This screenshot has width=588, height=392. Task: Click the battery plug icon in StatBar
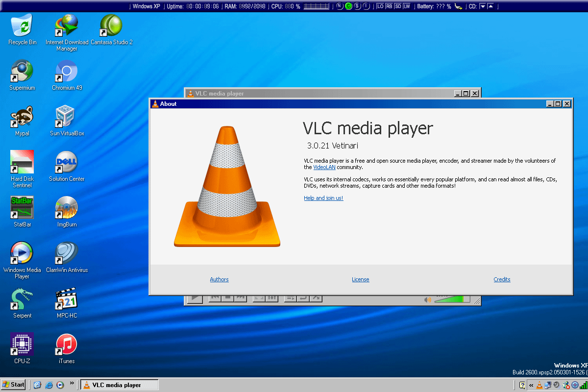pos(458,6)
